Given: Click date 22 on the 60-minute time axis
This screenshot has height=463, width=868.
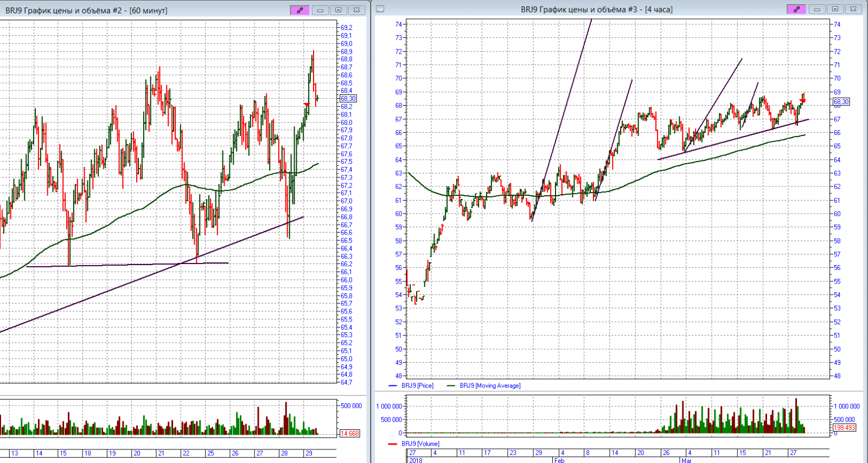Looking at the screenshot, I should point(186,453).
